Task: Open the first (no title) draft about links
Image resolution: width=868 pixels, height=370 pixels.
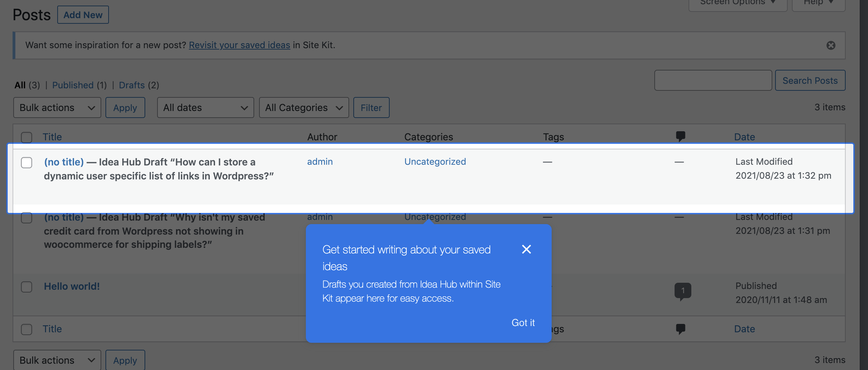Action: [x=64, y=162]
